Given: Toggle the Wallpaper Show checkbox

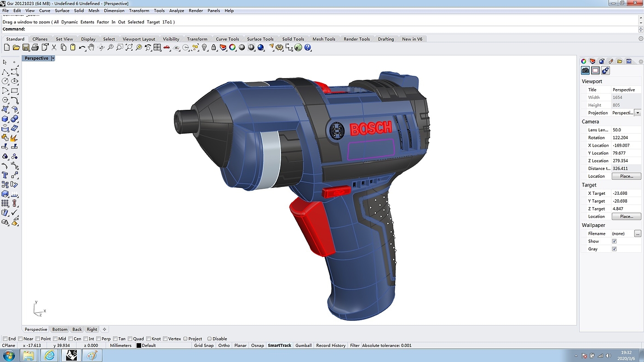Looking at the screenshot, I should tap(614, 241).
